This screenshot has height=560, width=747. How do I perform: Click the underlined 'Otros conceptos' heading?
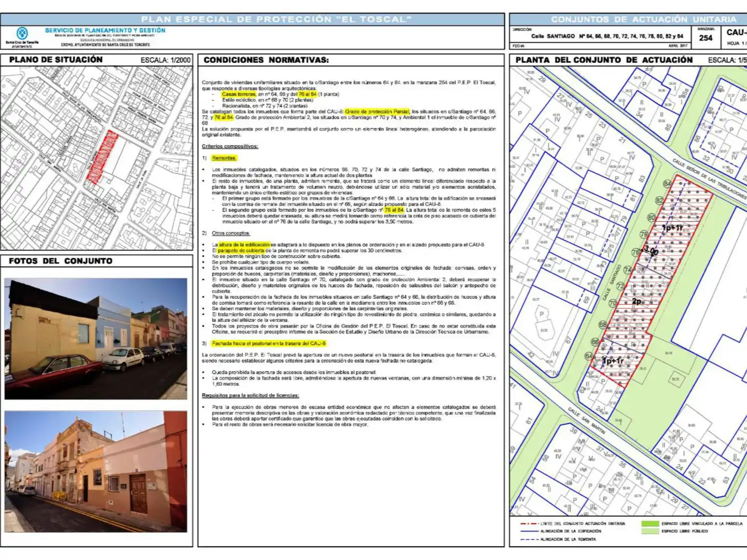231,233
